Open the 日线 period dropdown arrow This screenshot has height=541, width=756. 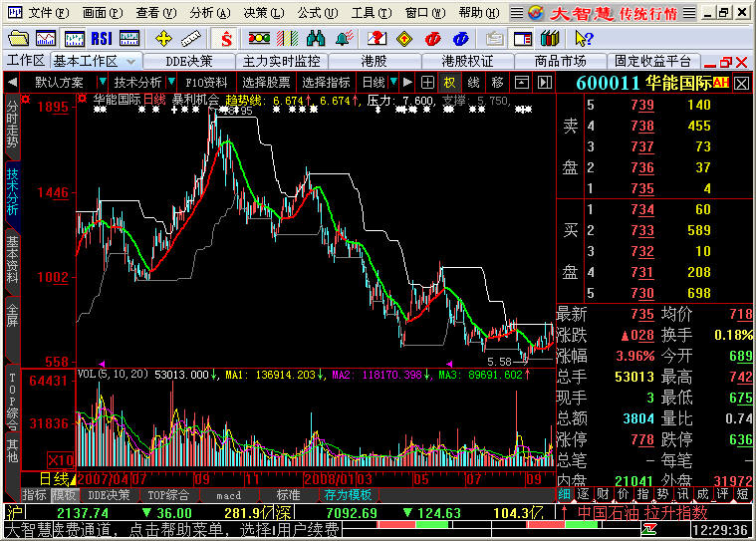point(393,82)
